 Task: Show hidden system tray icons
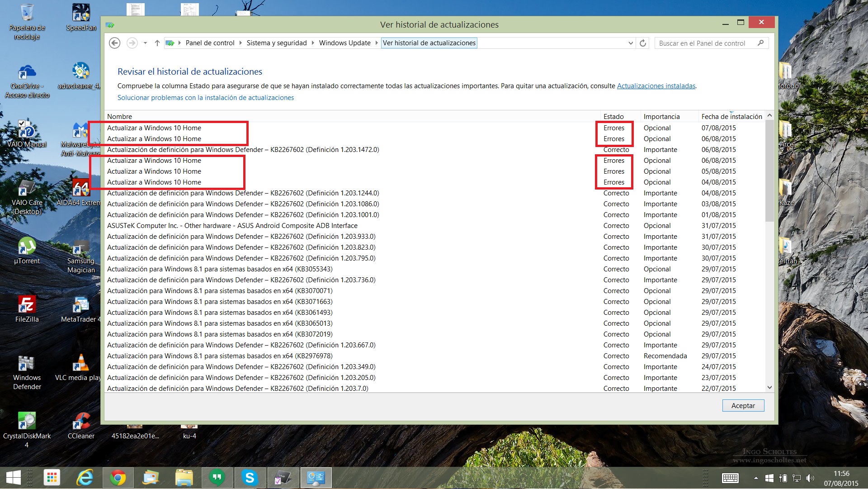[x=756, y=478]
